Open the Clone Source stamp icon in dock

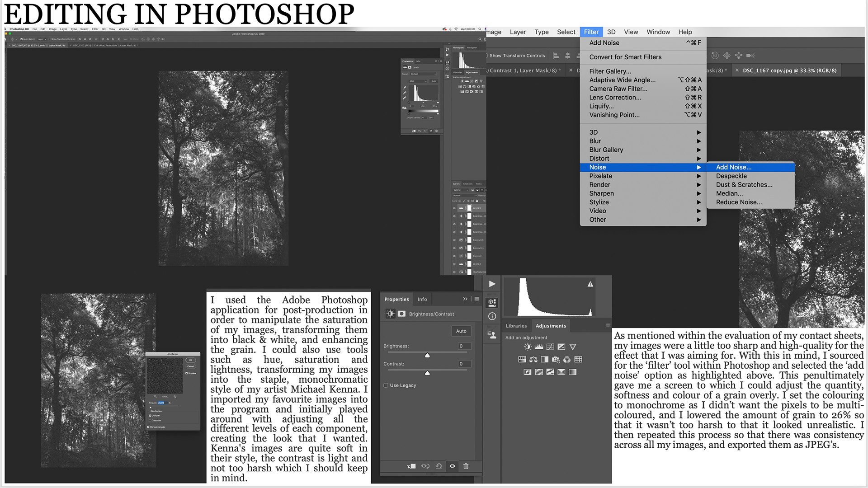point(492,335)
